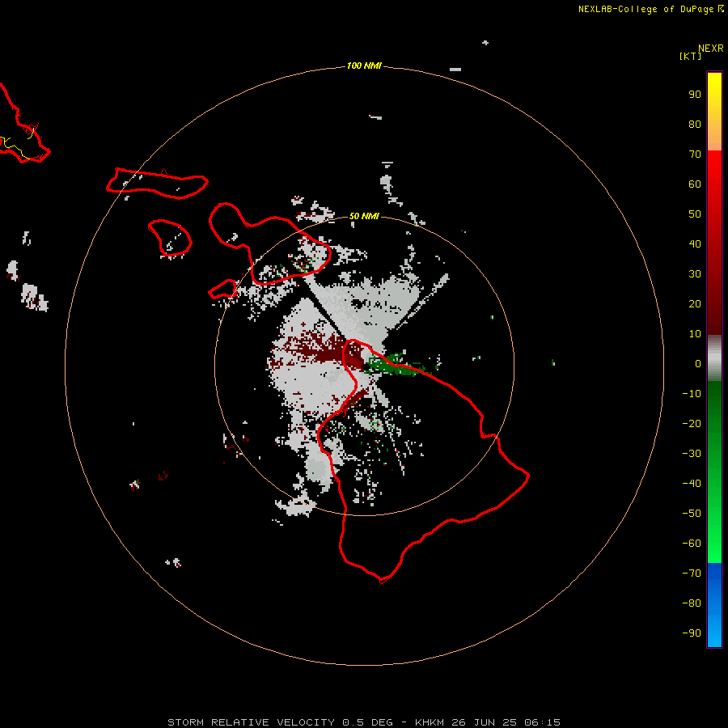Click the 80 value on velocity scale
This screenshot has height=728, width=728.
[x=695, y=125]
